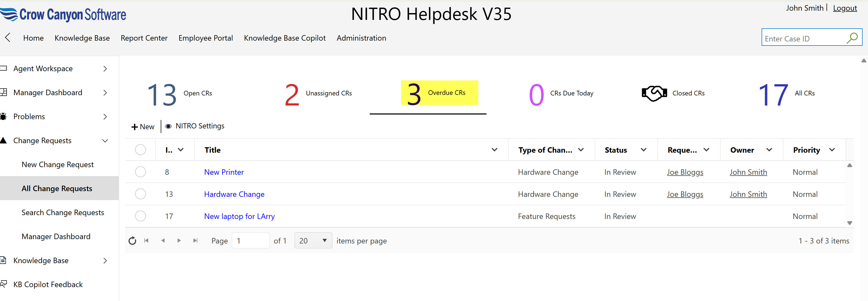Select the Closed CRs handshake icon
The height and width of the screenshot is (301, 868).
pyautogui.click(x=654, y=93)
